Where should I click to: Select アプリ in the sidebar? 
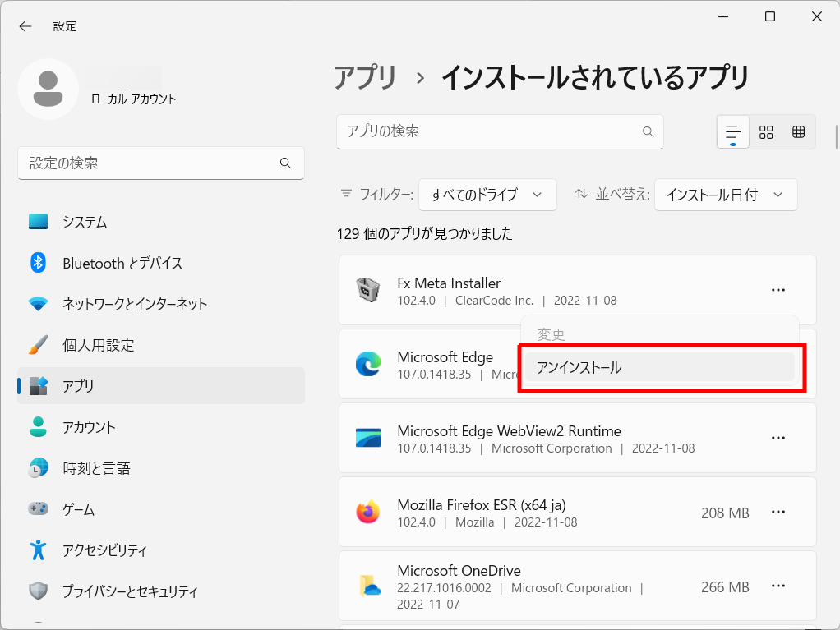(x=161, y=385)
